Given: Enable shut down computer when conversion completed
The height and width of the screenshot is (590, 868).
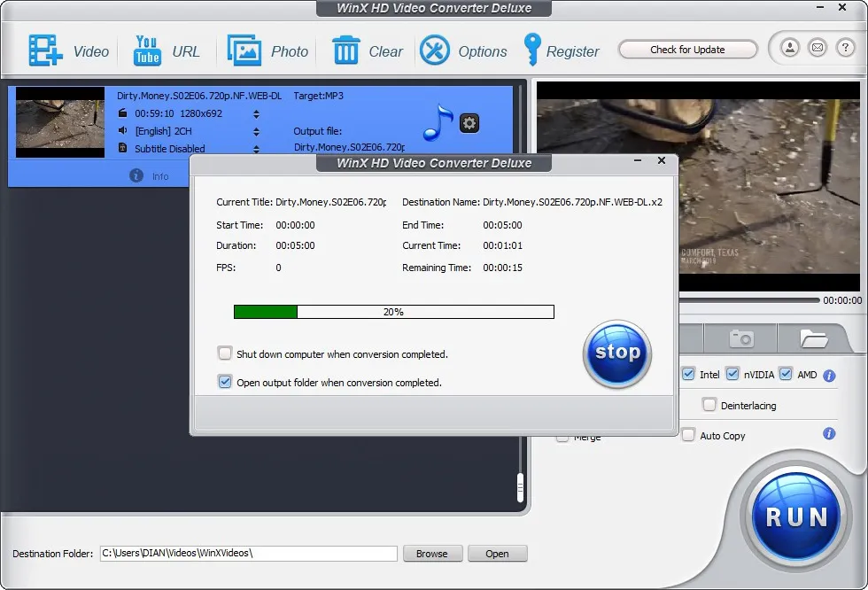Looking at the screenshot, I should pyautogui.click(x=225, y=353).
